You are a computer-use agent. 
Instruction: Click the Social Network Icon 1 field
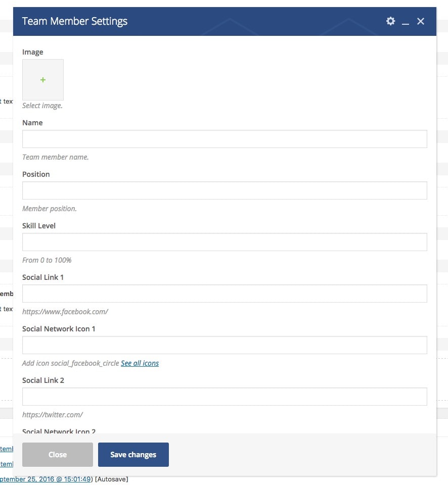tap(225, 345)
